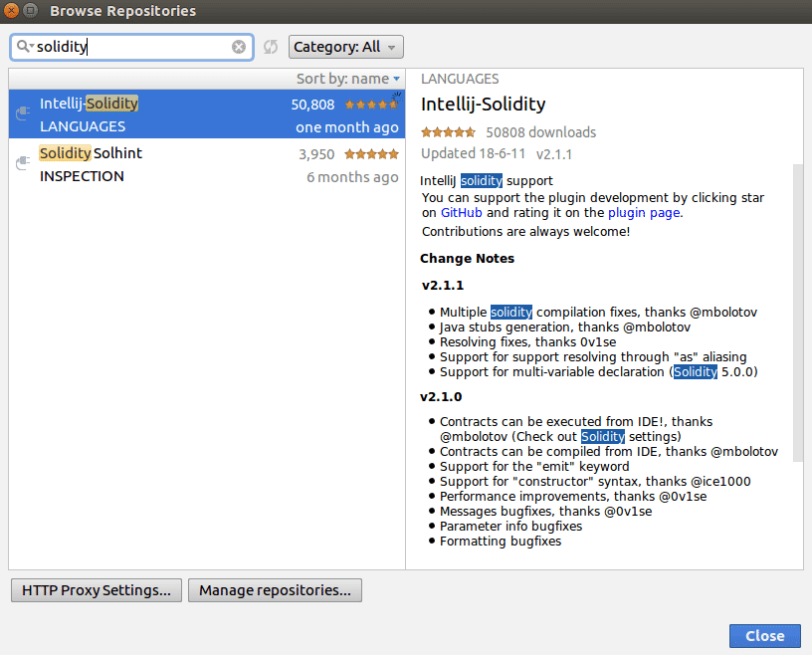
Task: Click 'Support for the "emit" keyword' line
Action: tap(534, 467)
